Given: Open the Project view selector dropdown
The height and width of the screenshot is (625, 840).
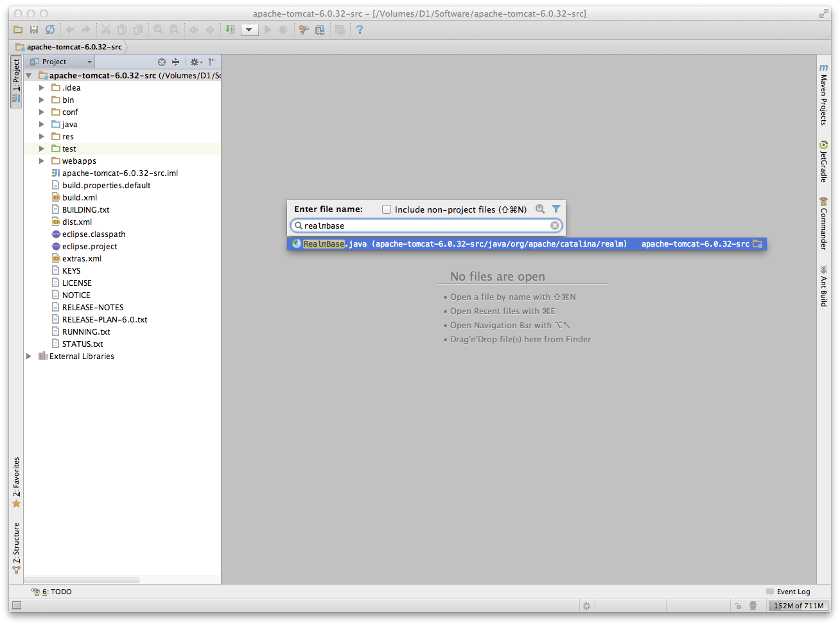Looking at the screenshot, I should click(62, 62).
